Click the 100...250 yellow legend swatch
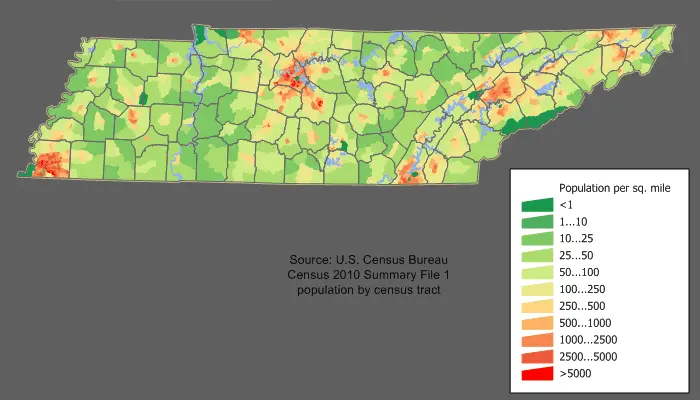This screenshot has height=400, width=700. tap(537, 289)
